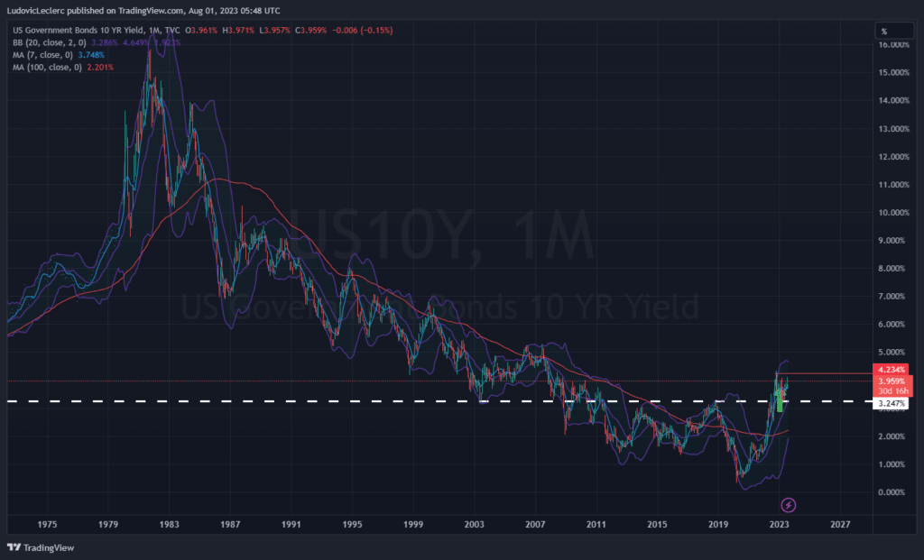Click the red 4.234% price label

pos(892,368)
